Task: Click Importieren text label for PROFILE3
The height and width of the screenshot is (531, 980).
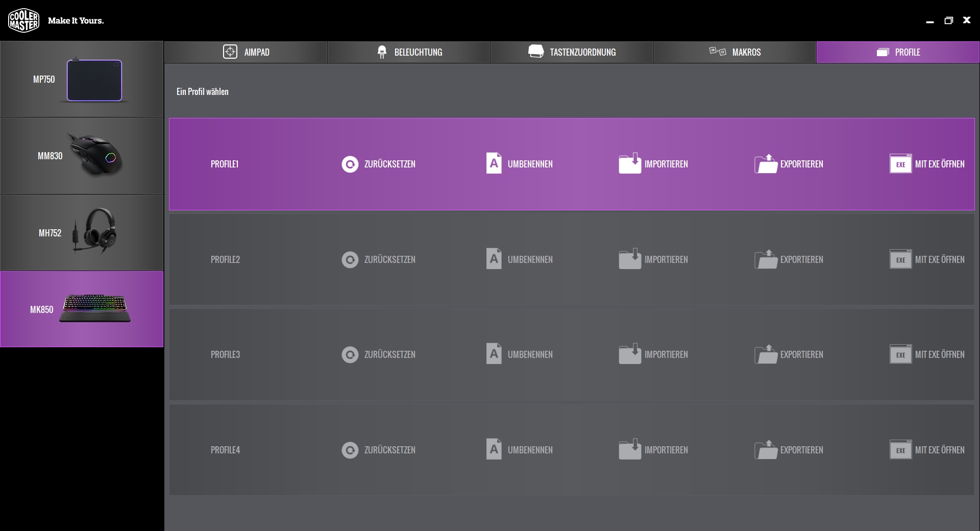Action: 666,354
